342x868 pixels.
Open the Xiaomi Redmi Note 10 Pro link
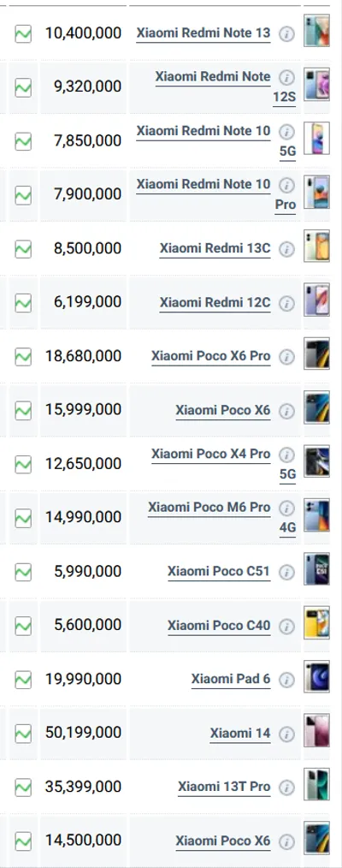coord(216,194)
